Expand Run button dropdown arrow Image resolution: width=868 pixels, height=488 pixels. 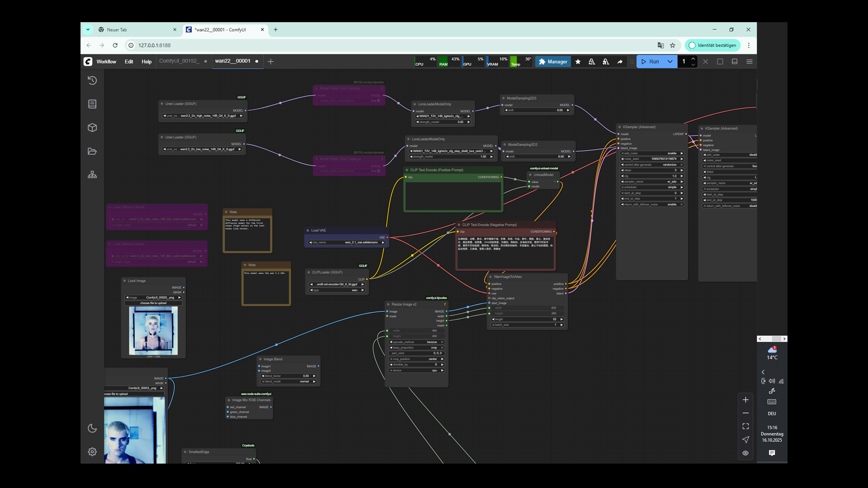point(670,61)
